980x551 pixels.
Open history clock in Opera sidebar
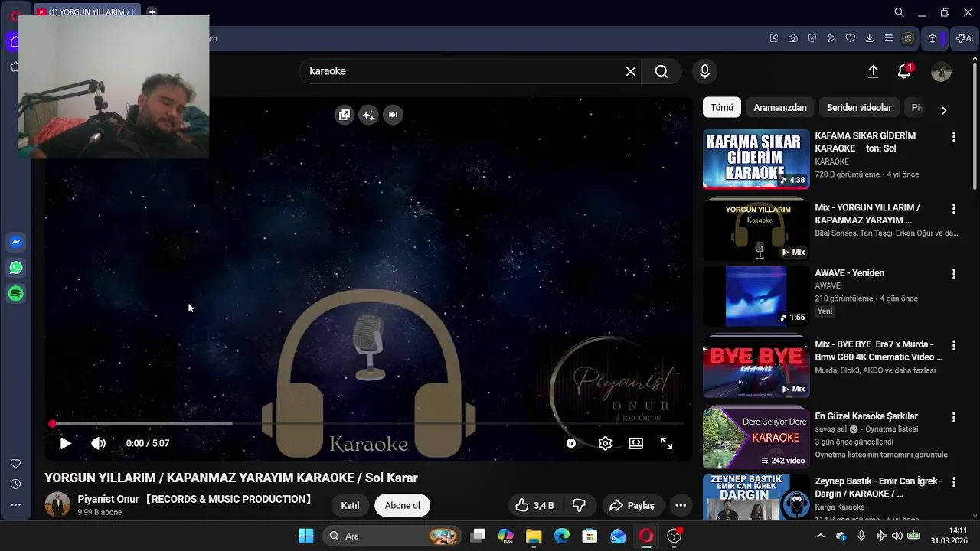(15, 484)
